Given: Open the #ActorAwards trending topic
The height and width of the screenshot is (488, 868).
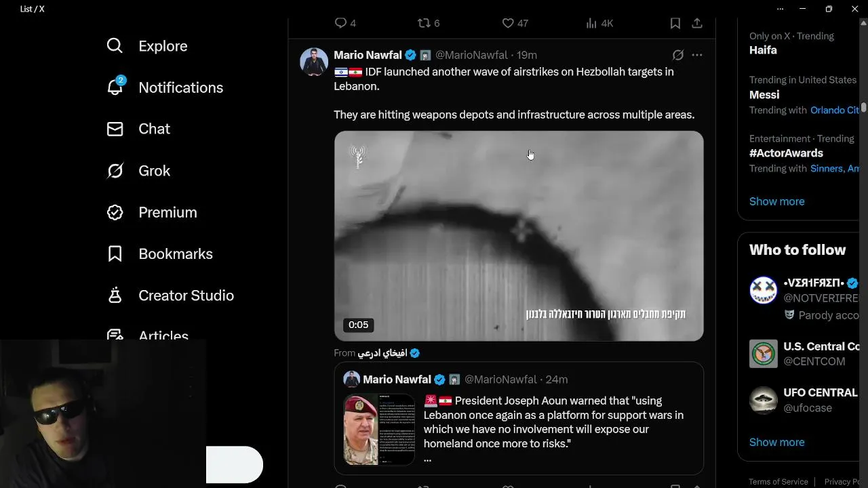Looking at the screenshot, I should 786,153.
